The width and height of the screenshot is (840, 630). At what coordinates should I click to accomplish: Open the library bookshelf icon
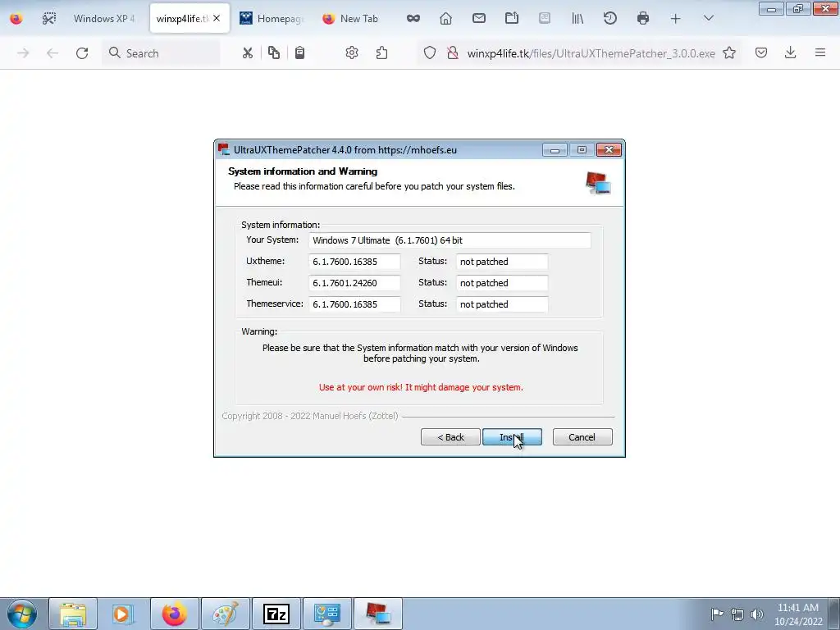tap(577, 19)
